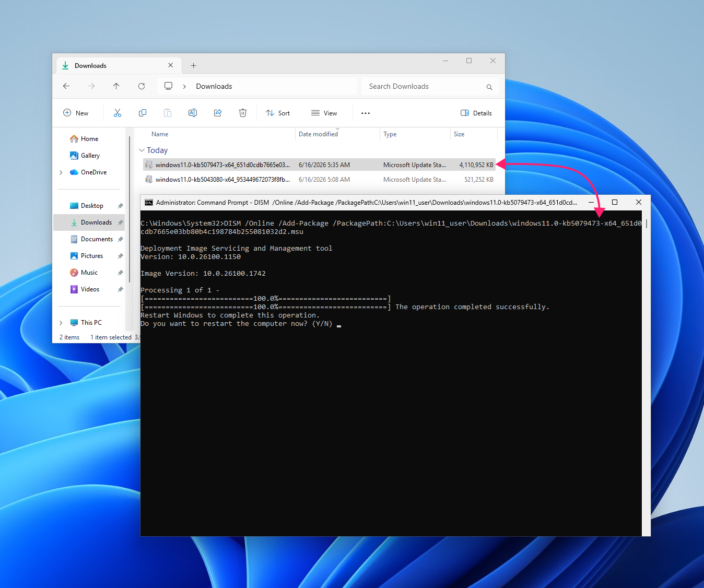Screen dimensions: 704x588
Task: Expand This PC in navigation pane
Action: click(x=61, y=323)
